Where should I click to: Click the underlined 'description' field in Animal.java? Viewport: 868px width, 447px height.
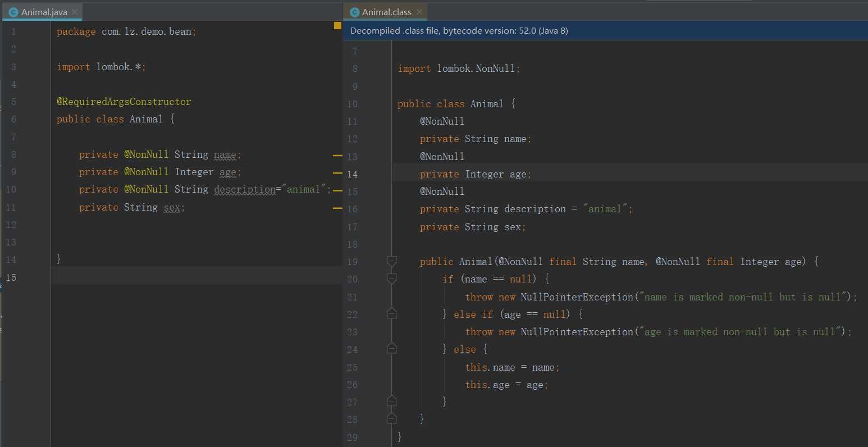[x=245, y=189]
